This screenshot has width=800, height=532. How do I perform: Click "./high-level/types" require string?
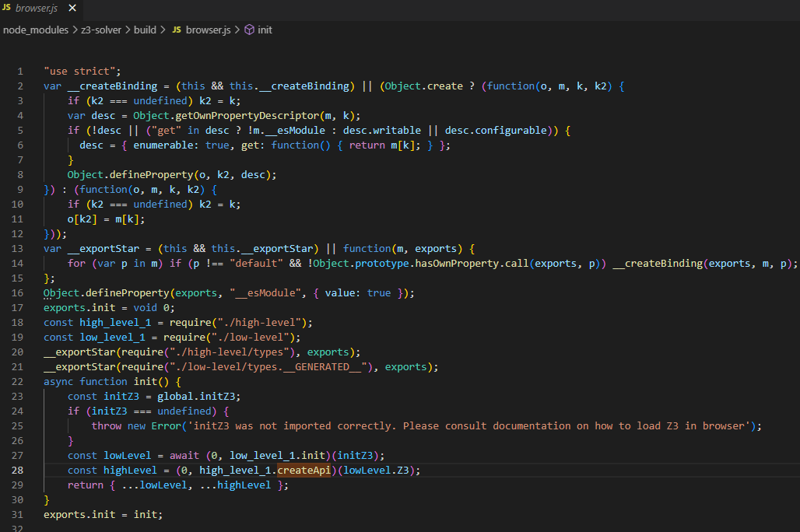coord(229,352)
